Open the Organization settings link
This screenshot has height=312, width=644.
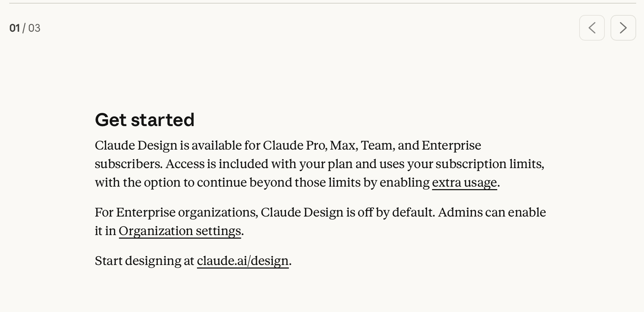(x=180, y=231)
